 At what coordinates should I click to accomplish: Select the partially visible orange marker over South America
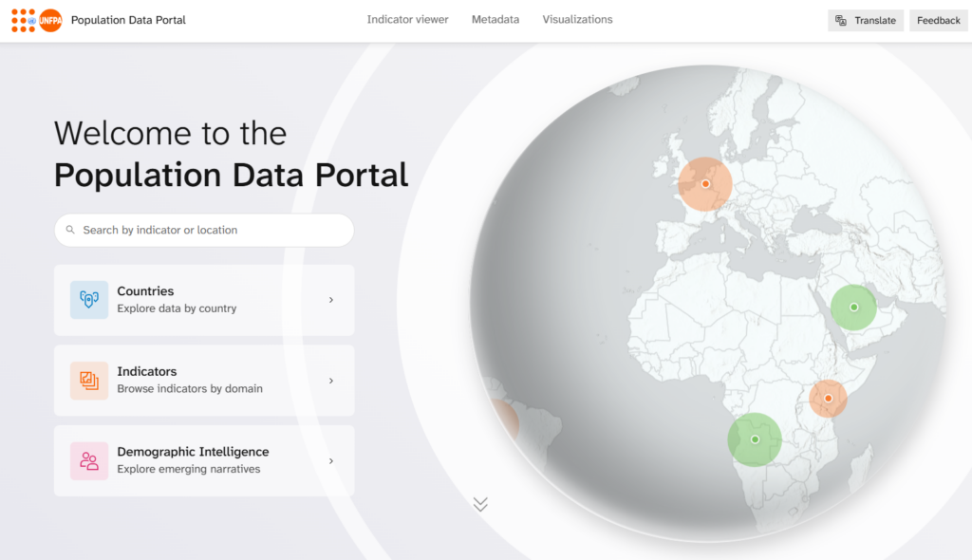pos(503,420)
